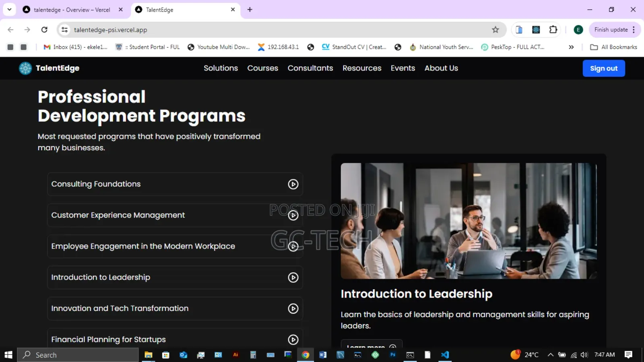Switch to the talentedge Overview Vercel tab

click(72, 10)
